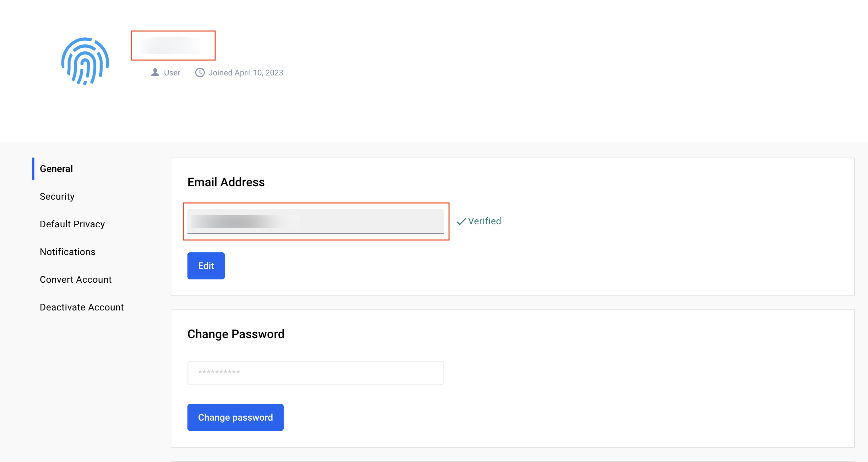Screen dimensions: 868x462
Task: Go to Default Privacy settings
Action: [x=72, y=224]
